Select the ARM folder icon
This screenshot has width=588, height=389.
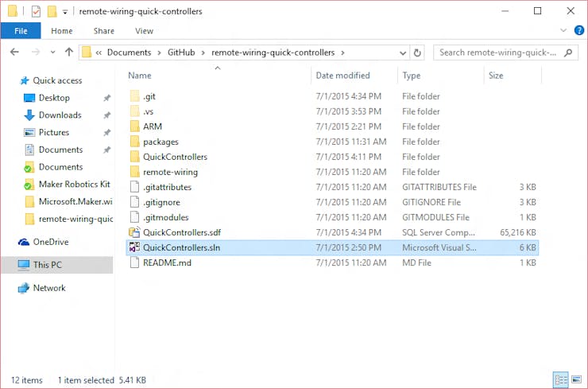(134, 126)
